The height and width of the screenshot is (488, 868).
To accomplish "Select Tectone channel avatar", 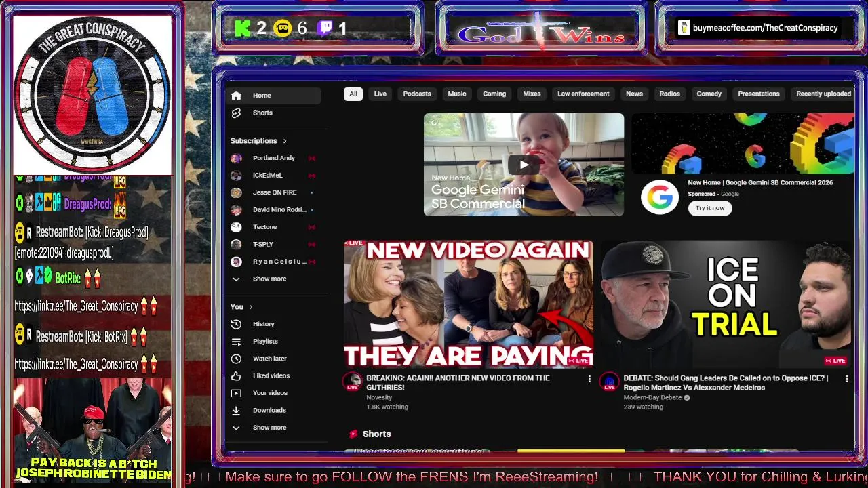I will (236, 227).
